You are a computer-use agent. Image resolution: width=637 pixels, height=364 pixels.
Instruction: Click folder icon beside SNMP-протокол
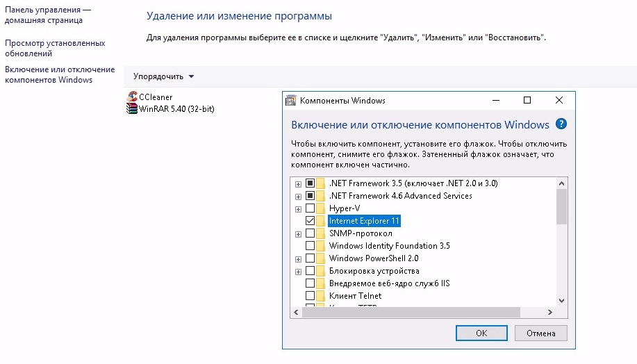320,233
